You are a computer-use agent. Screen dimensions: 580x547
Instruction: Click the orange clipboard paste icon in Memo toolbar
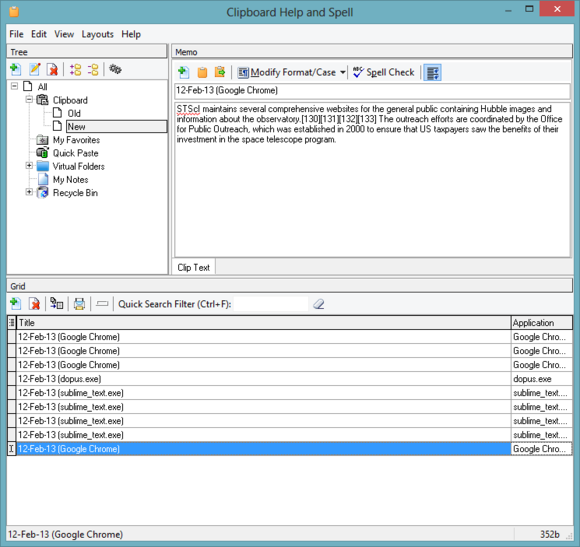pyautogui.click(x=202, y=72)
